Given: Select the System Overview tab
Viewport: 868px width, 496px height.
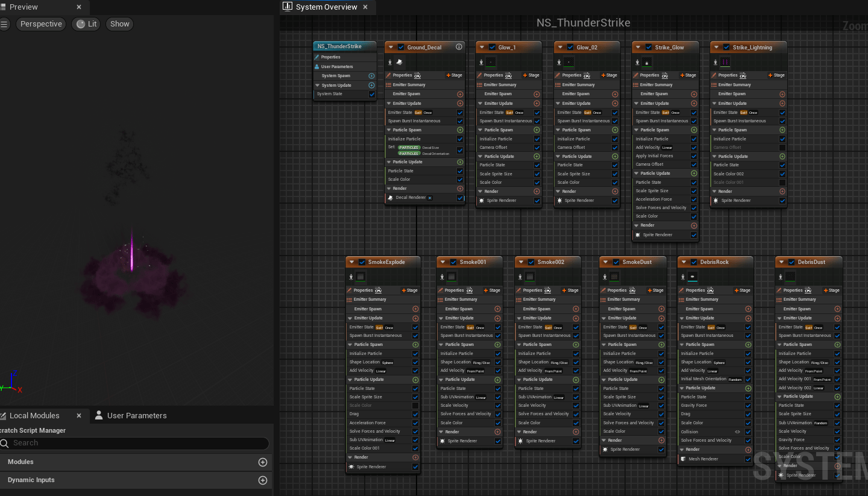Looking at the screenshot, I should (326, 7).
